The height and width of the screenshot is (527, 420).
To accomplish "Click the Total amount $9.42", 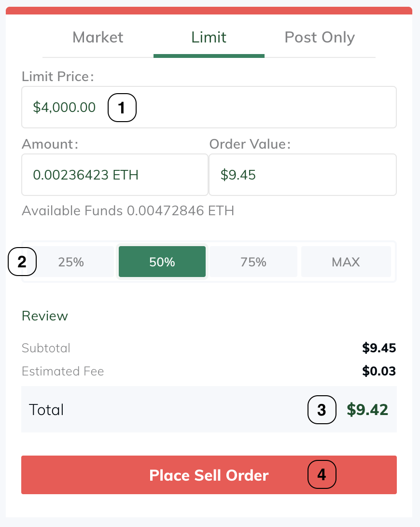I will [x=367, y=410].
